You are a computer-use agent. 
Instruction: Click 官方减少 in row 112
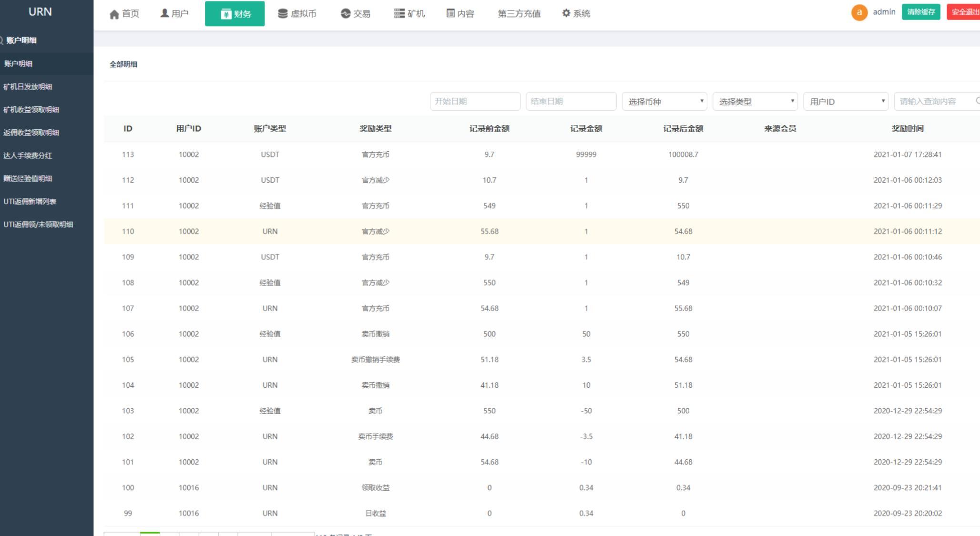tap(376, 180)
